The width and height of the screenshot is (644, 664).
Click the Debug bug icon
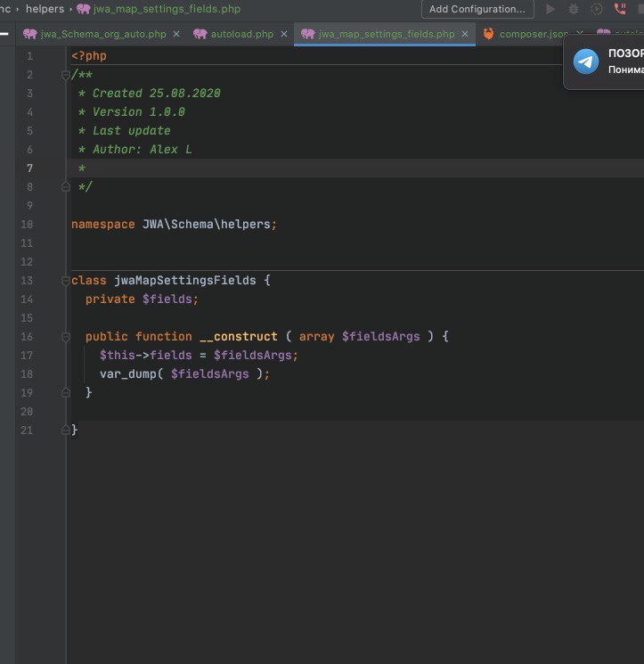coord(574,9)
